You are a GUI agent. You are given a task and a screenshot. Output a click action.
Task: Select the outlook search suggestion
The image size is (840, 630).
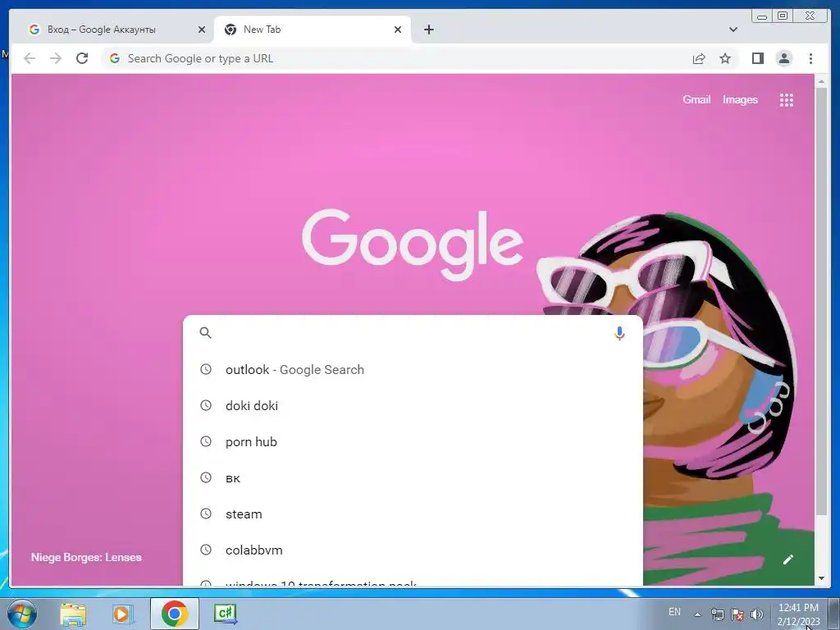click(413, 370)
